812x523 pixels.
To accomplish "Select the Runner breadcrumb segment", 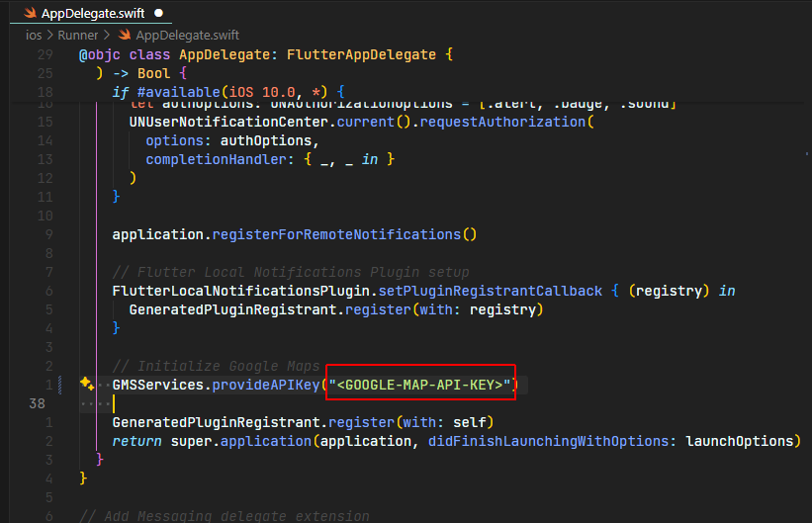I will coord(78,36).
